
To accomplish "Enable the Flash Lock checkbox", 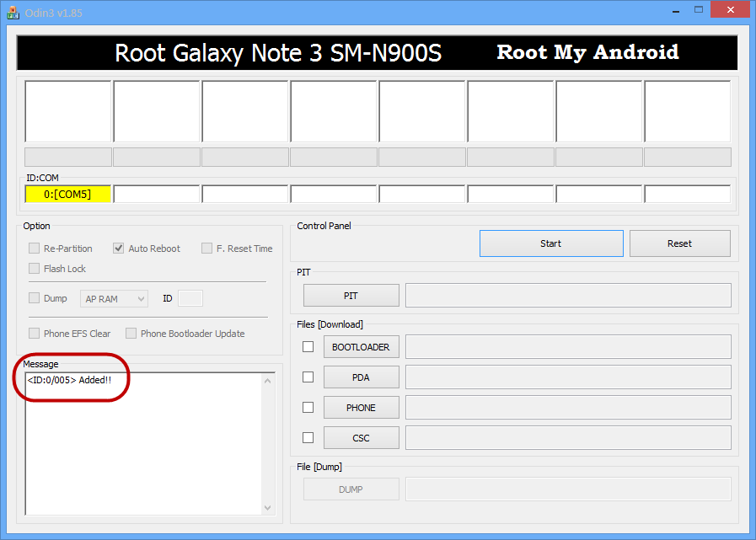I will pos(35,269).
